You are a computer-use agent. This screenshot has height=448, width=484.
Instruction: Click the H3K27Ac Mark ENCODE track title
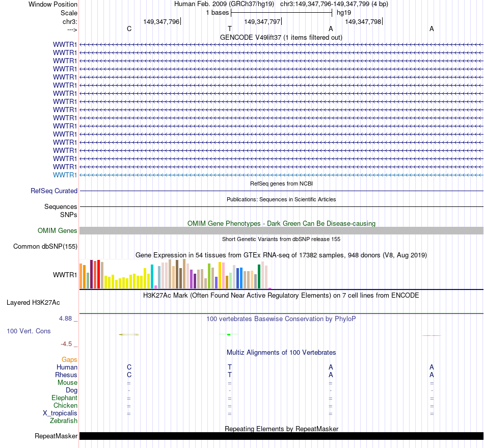281,295
